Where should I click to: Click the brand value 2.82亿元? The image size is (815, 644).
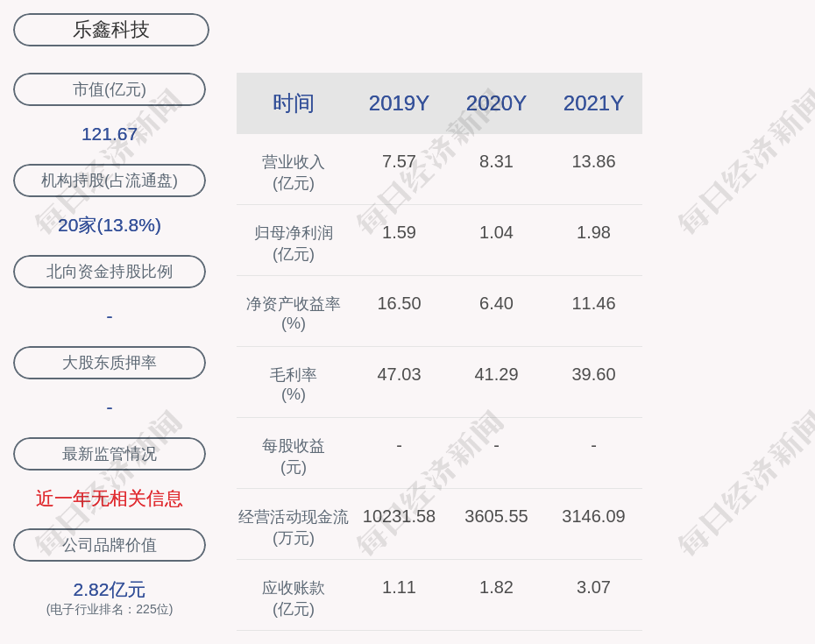tap(110, 590)
